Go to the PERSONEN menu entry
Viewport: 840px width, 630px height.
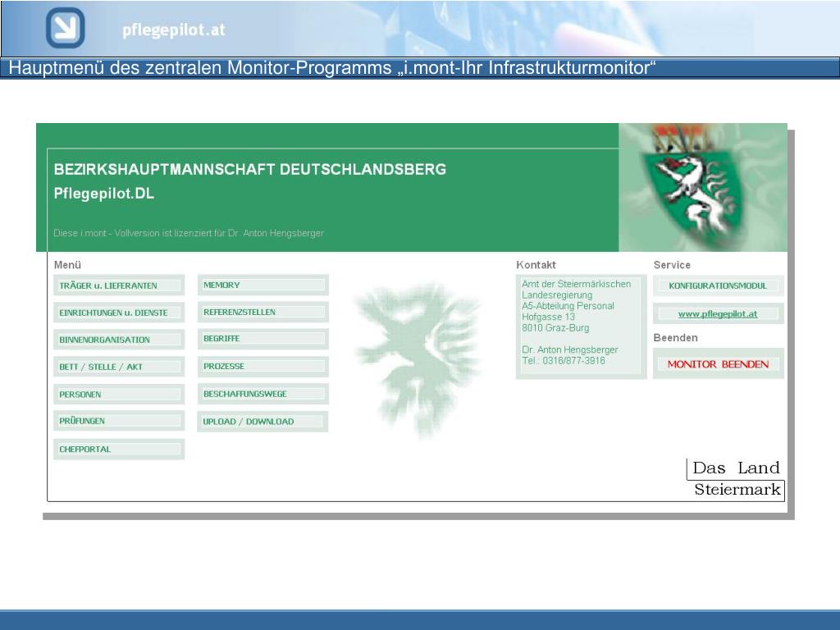click(x=119, y=395)
